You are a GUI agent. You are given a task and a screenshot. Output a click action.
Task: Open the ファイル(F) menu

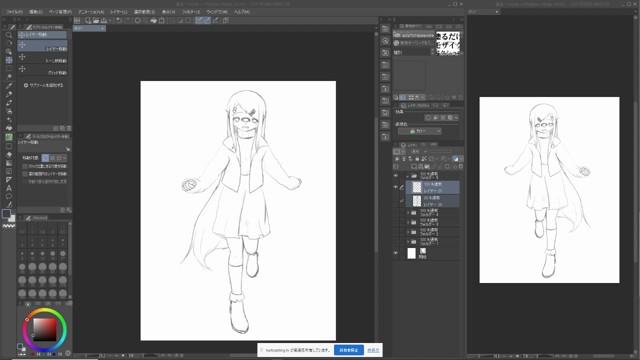(14, 12)
